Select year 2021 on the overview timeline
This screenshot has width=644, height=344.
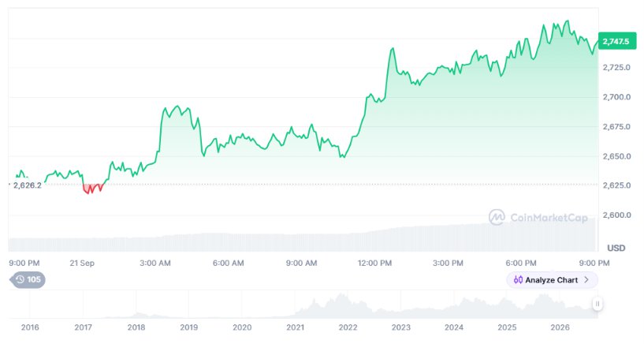coord(295,327)
